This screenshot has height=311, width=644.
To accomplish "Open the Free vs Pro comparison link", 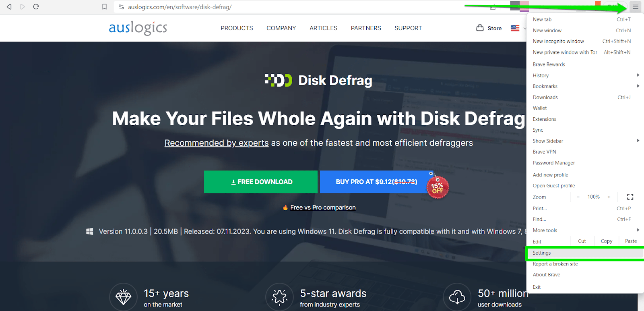I will (323, 207).
